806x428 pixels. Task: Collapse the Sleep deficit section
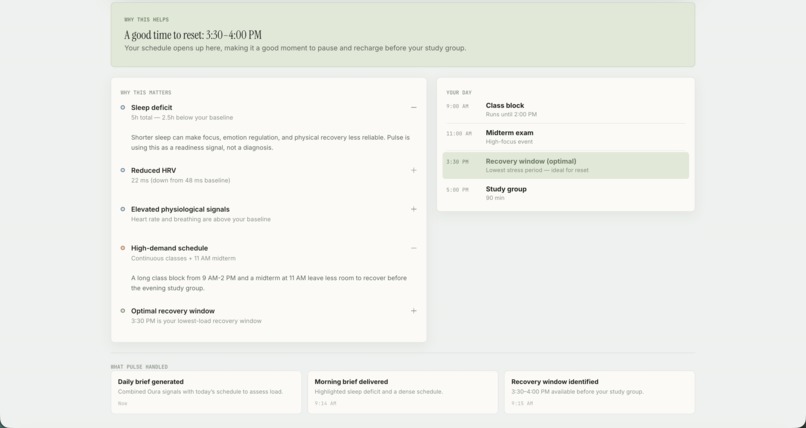[413, 107]
